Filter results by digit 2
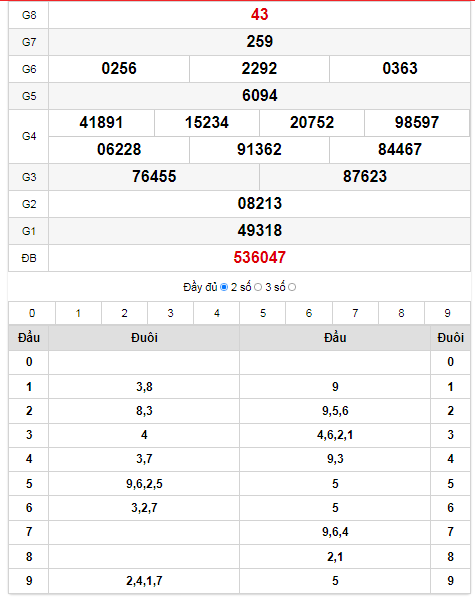This screenshot has width=475, height=597. (x=124, y=313)
